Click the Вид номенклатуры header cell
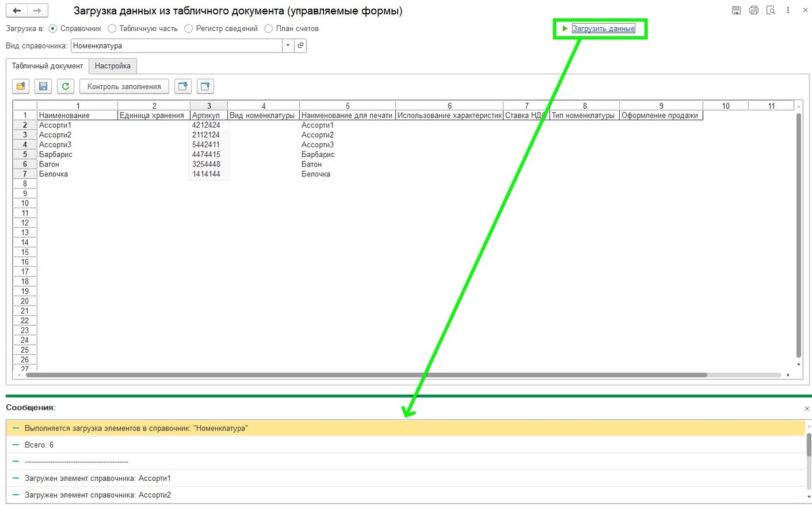 point(263,116)
